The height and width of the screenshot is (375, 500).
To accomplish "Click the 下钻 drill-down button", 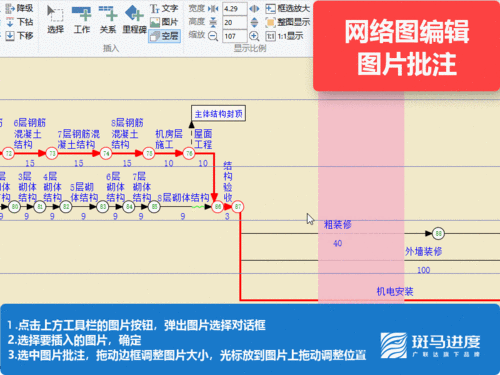I will pos(19,22).
